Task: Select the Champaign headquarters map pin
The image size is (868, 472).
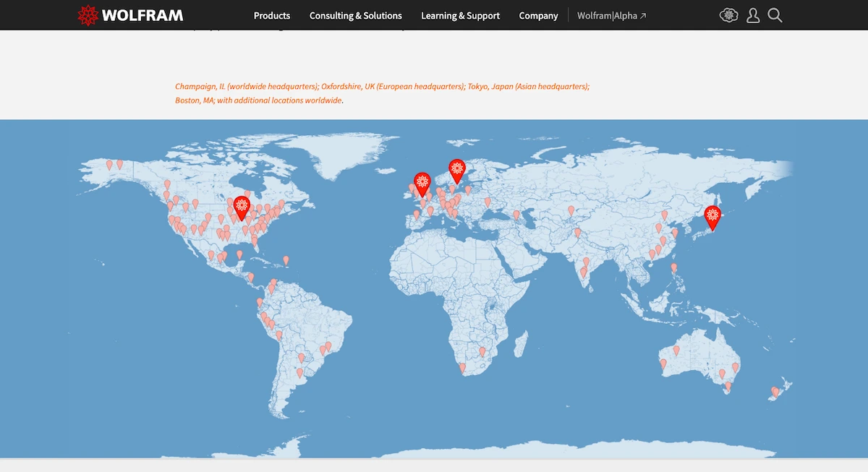Action: [242, 207]
